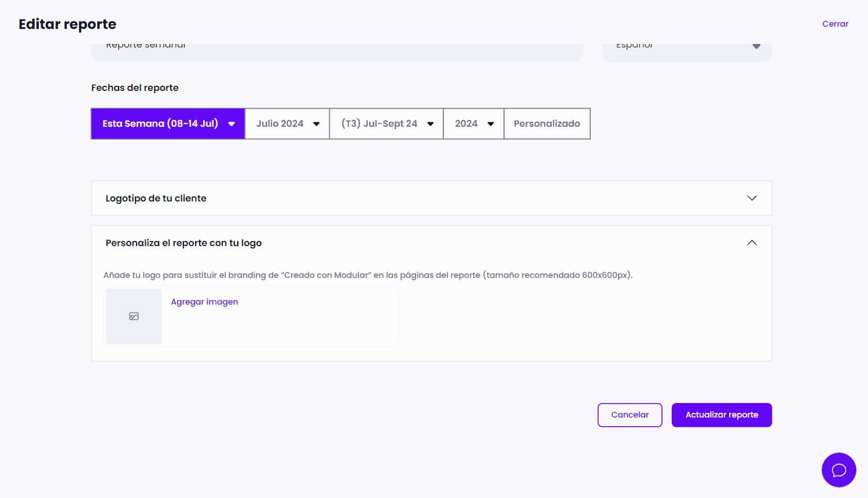
Task: Open the language dropdown arrow
Action: coord(756,46)
